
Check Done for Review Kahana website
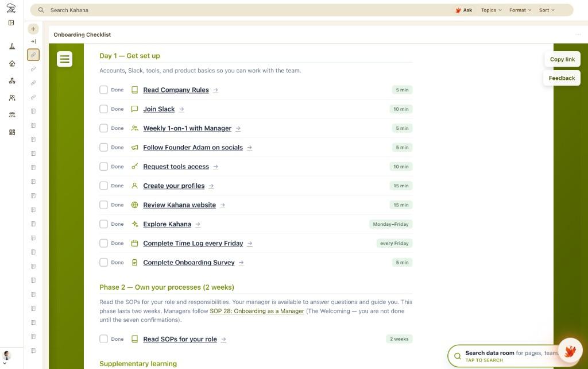(x=103, y=205)
